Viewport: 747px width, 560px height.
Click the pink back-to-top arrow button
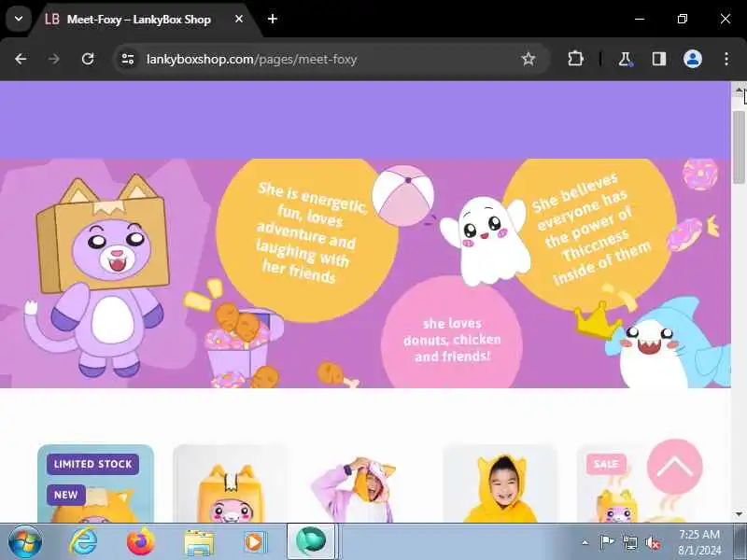point(674,467)
